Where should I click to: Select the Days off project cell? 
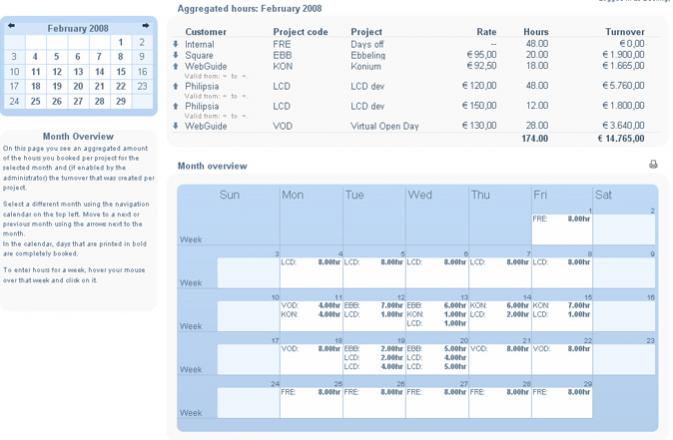point(367,44)
